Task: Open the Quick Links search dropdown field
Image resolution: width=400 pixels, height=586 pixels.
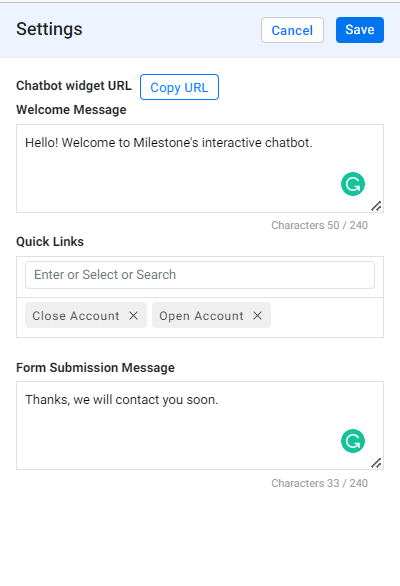Action: pos(200,275)
